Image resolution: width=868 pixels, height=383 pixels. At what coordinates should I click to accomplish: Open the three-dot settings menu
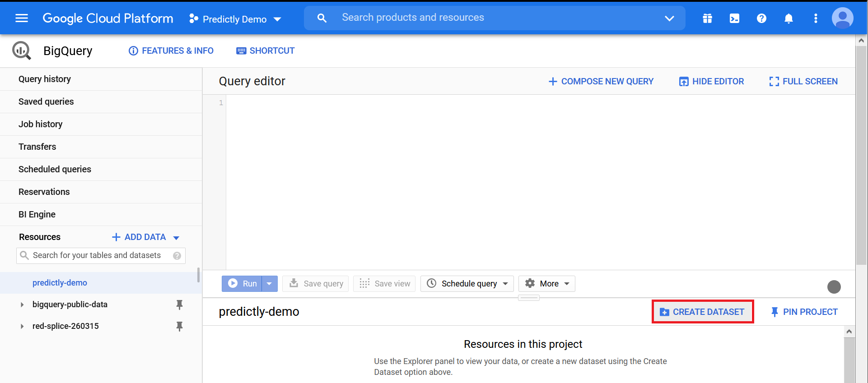tap(816, 18)
